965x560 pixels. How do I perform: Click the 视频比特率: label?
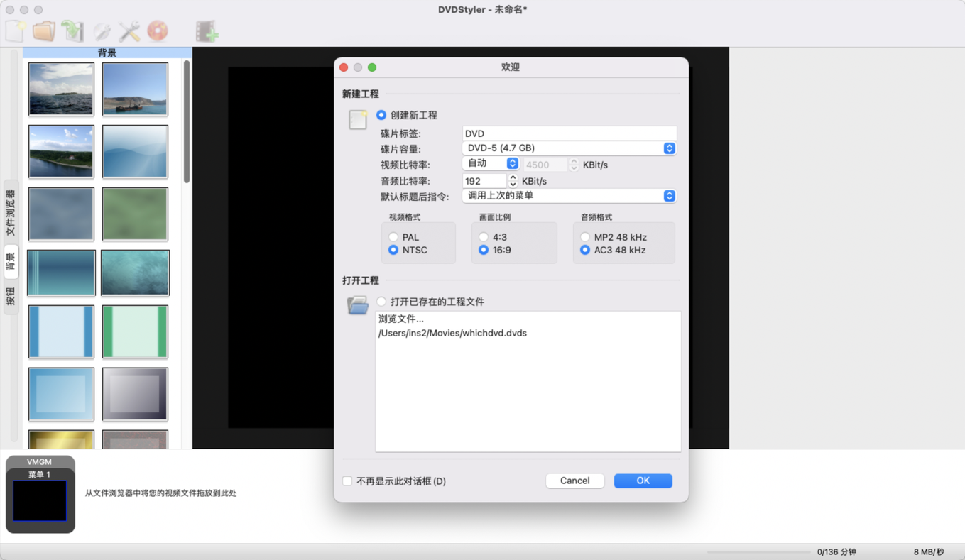405,165
